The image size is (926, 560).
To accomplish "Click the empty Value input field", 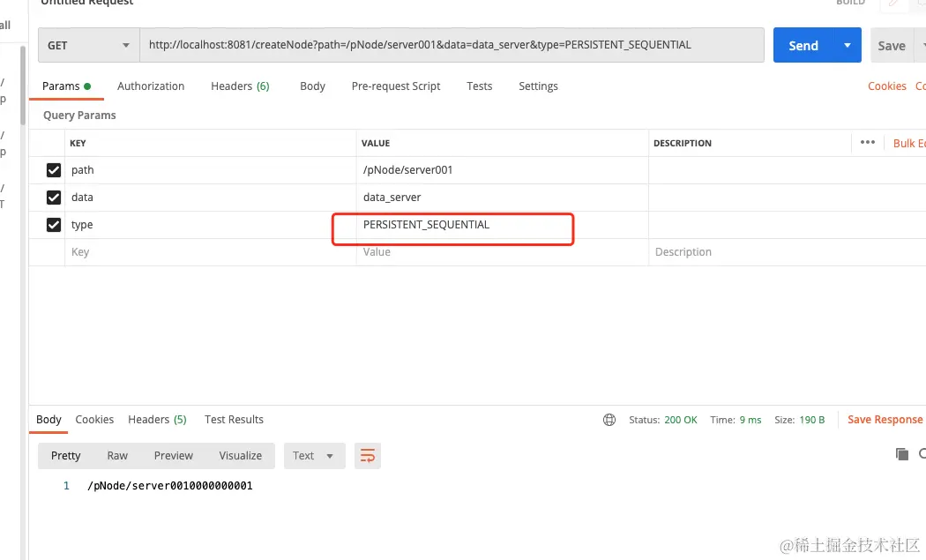I will tap(502, 252).
